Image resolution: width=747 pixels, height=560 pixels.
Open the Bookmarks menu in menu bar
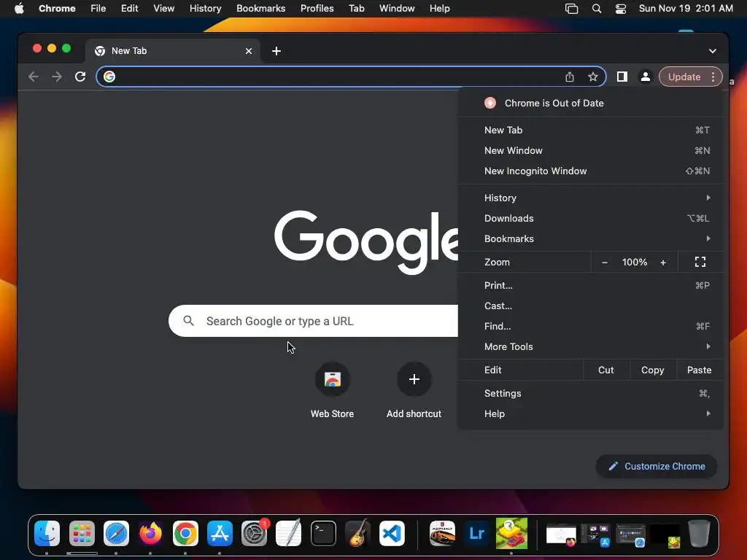tap(260, 9)
